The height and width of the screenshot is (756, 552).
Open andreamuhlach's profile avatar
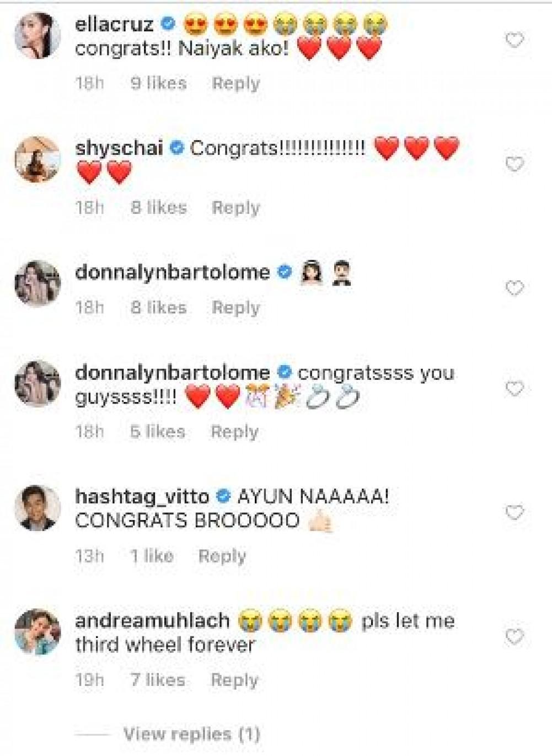(x=37, y=632)
